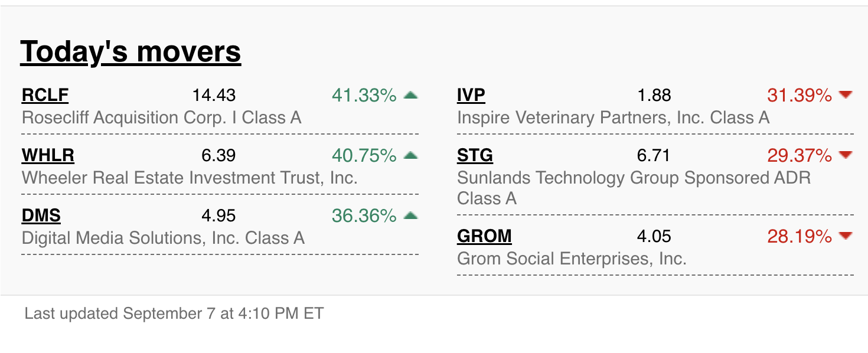Open the STG ticker link

click(x=475, y=155)
